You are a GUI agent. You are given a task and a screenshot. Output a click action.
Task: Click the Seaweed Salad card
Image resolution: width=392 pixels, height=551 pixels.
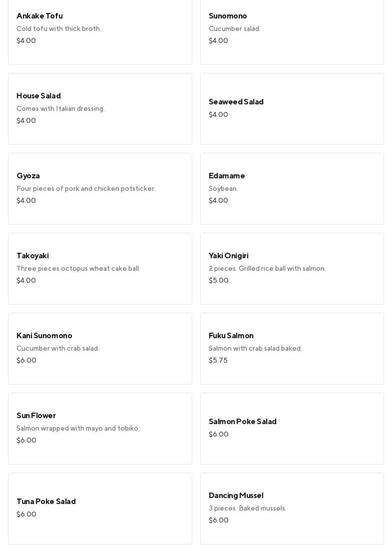pyautogui.click(x=292, y=108)
